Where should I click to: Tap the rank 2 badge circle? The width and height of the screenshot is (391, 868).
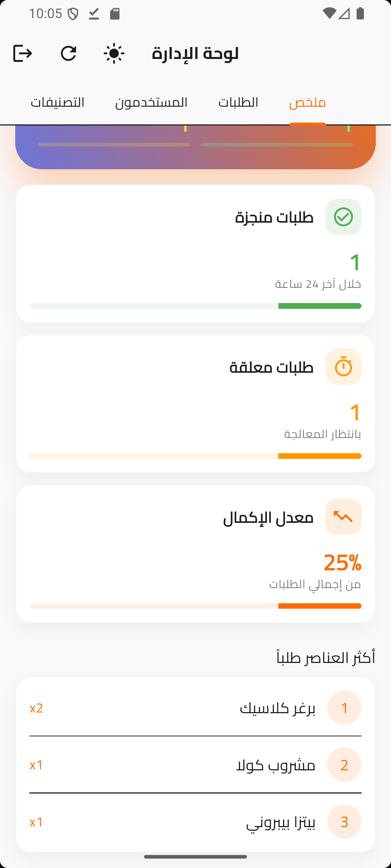click(x=344, y=765)
